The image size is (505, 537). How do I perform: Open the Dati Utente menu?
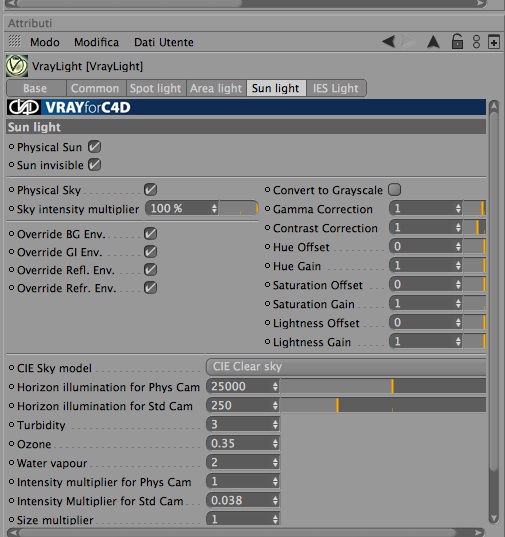click(164, 42)
